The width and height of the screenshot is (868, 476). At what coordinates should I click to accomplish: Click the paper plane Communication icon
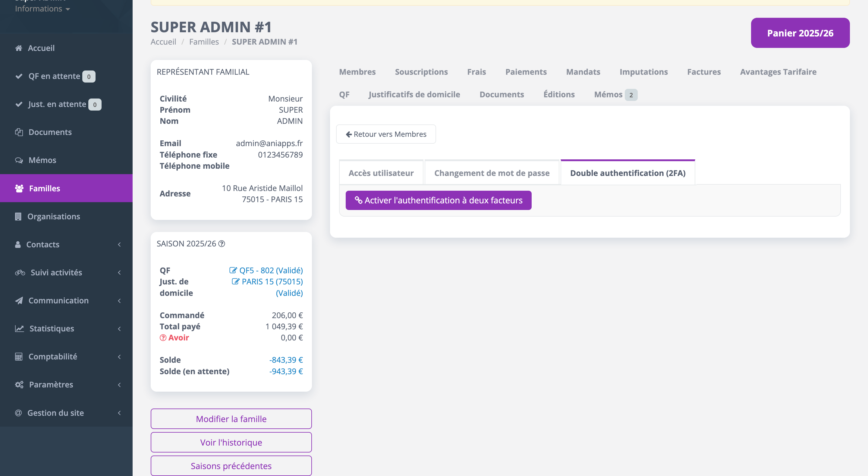click(19, 300)
